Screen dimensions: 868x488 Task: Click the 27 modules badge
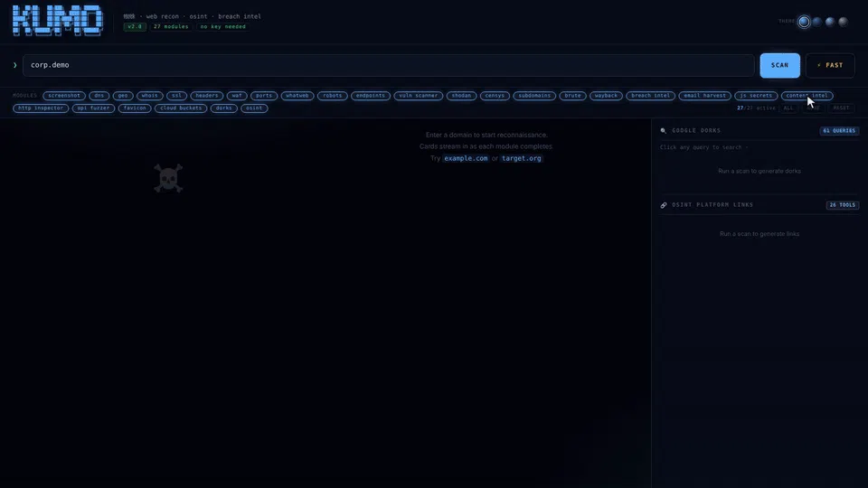pos(171,26)
